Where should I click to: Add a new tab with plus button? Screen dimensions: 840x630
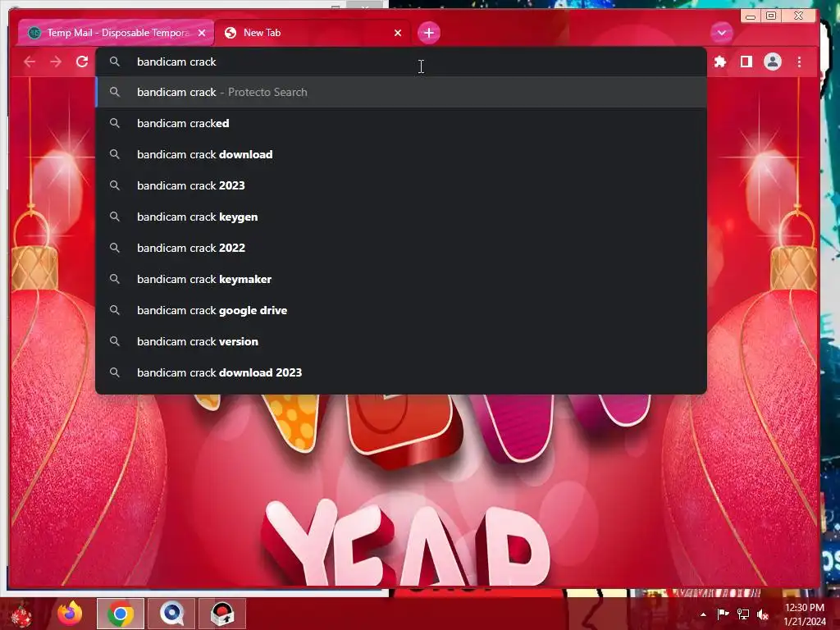tap(428, 33)
